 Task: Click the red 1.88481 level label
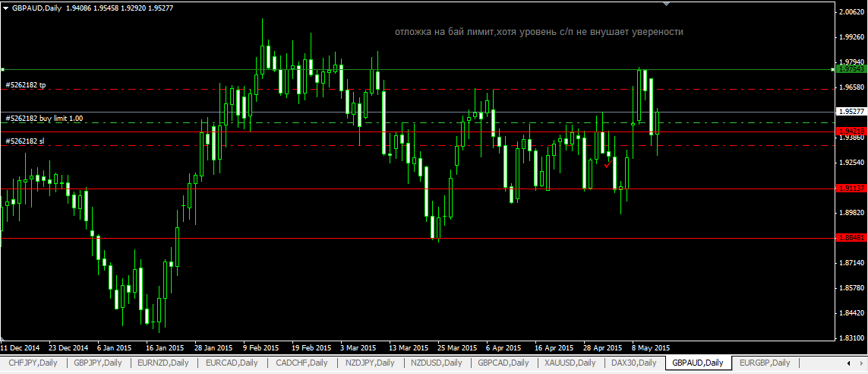[x=851, y=238]
